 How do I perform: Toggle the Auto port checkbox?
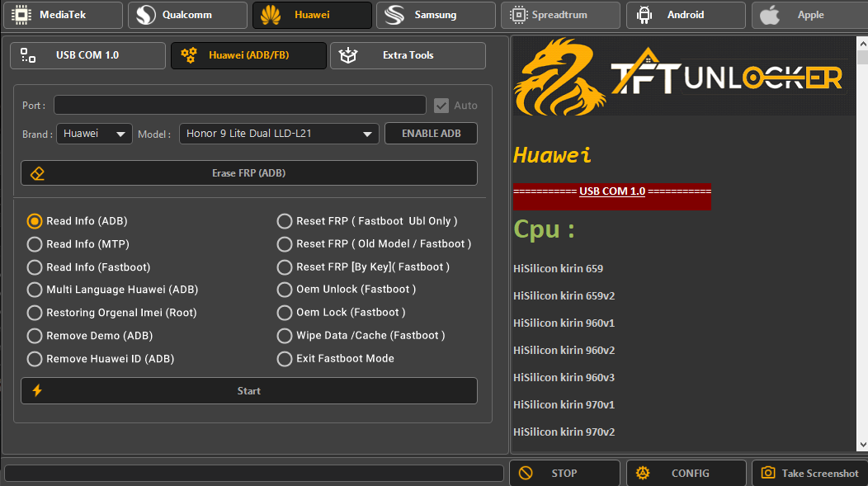[441, 105]
